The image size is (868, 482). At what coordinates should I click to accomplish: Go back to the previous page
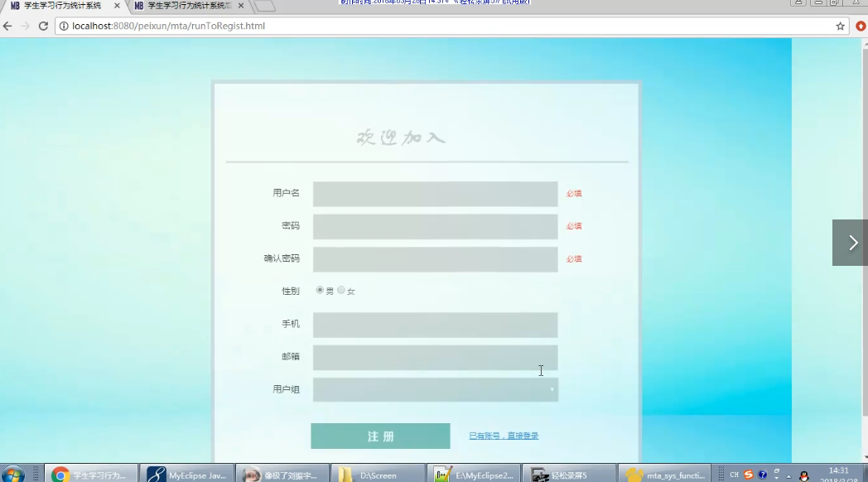click(7, 26)
